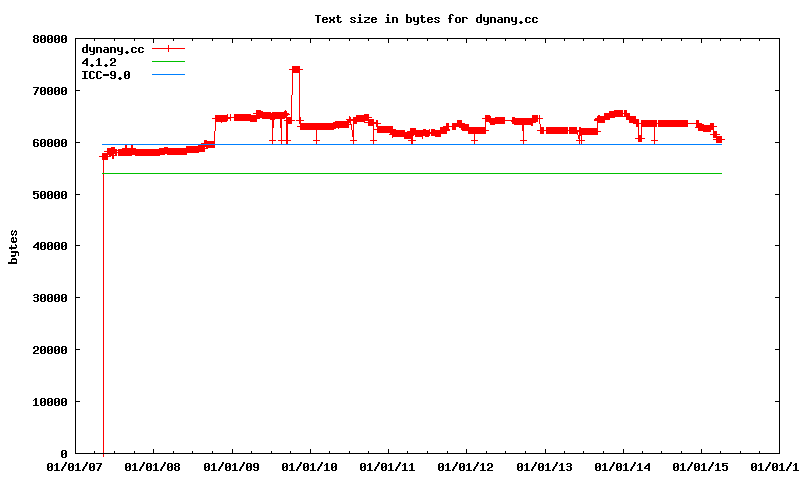
Task: Click the 0 y-axis tick label
Action: click(x=63, y=454)
